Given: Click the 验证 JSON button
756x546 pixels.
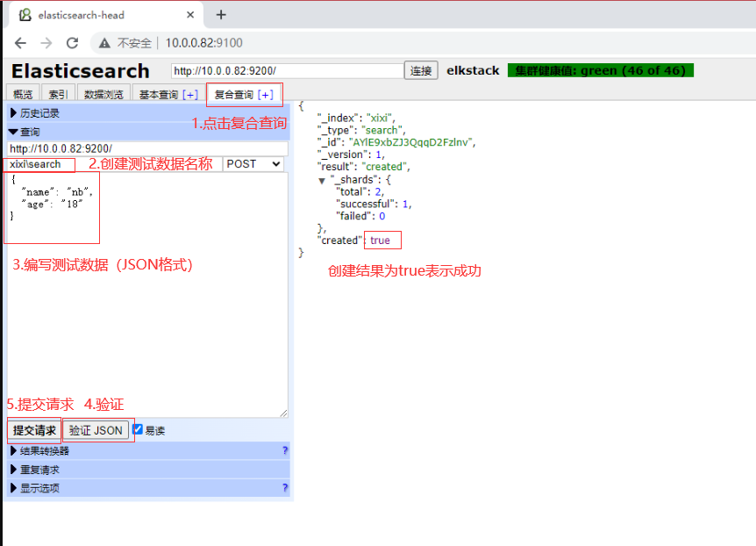Looking at the screenshot, I should click(x=96, y=430).
